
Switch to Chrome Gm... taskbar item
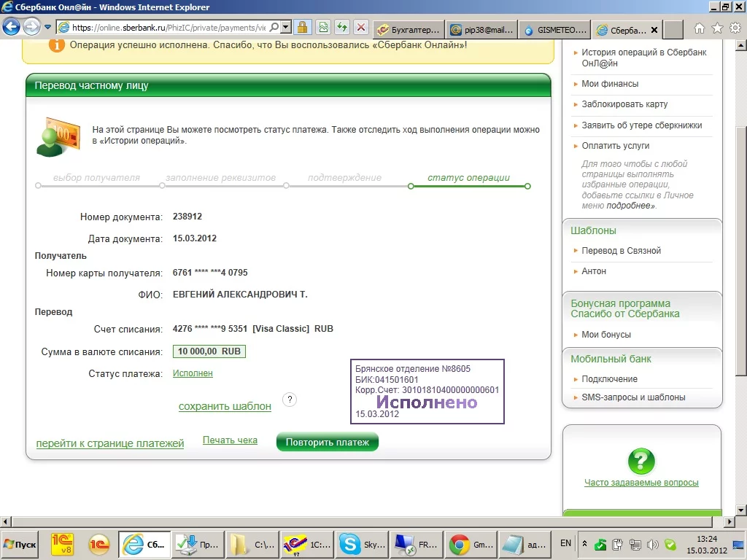click(471, 544)
